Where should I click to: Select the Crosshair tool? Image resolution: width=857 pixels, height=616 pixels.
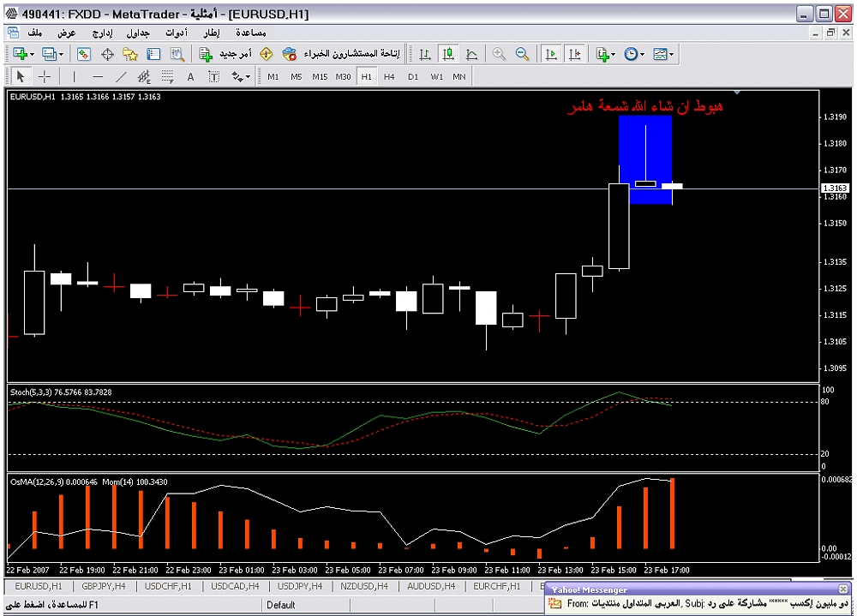point(45,76)
